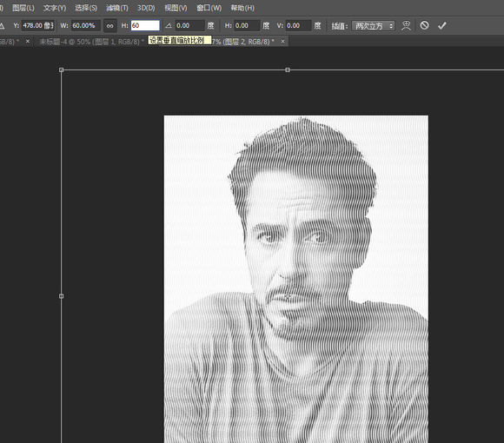Open the 滤镜(T) menu
The image size is (504, 443).
[x=117, y=8]
